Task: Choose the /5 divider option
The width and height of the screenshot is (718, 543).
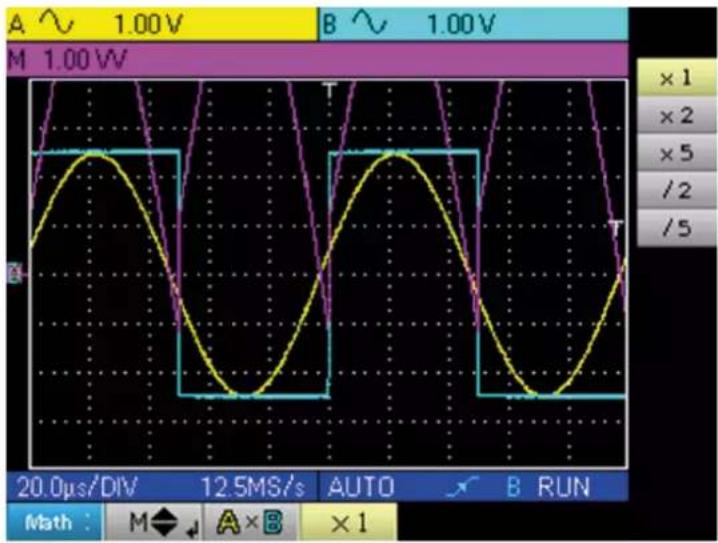Action: [676, 228]
